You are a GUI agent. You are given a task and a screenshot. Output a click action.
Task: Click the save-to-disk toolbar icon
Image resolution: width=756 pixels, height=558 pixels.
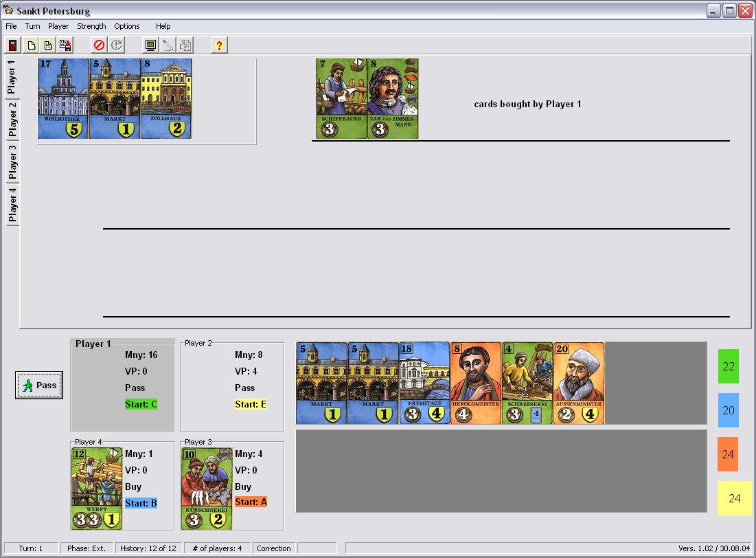(x=65, y=45)
